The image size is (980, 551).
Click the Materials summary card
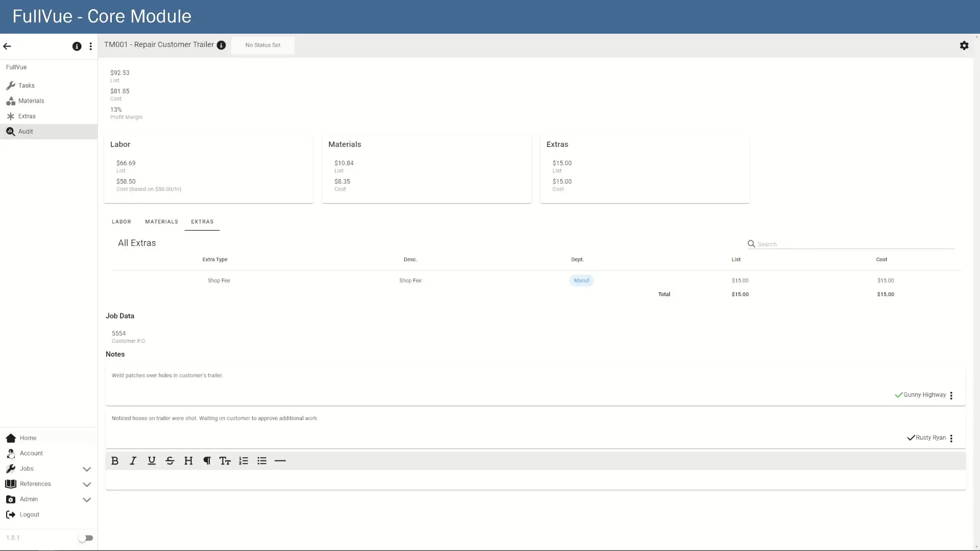427,169
